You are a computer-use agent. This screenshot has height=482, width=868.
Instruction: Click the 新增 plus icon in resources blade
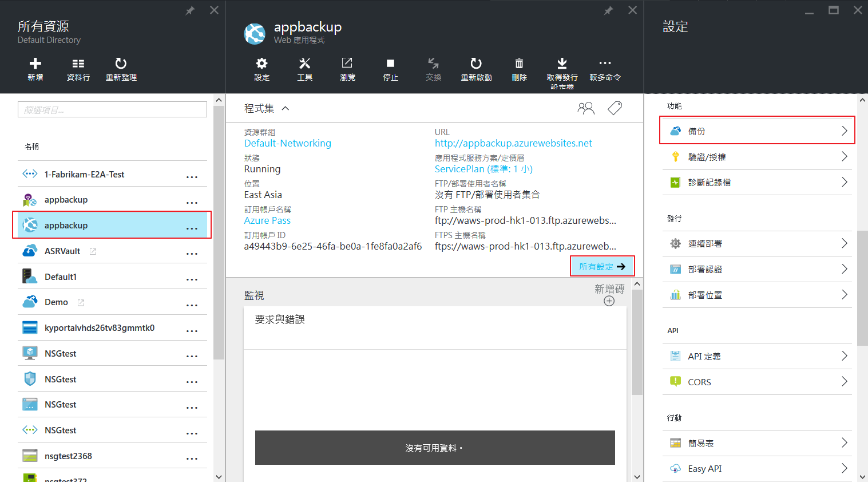tap(35, 64)
